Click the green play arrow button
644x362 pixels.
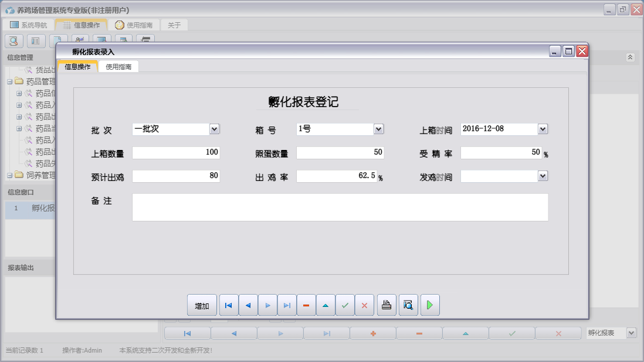(430, 305)
